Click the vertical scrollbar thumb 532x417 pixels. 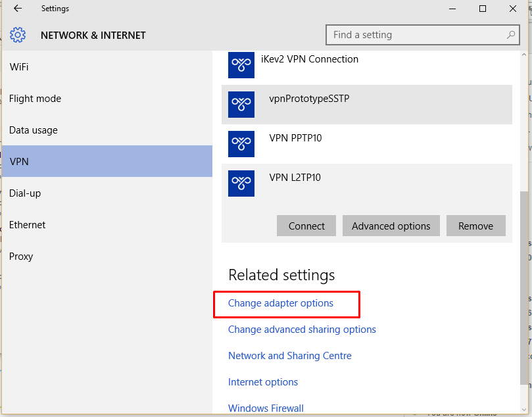coord(524,288)
